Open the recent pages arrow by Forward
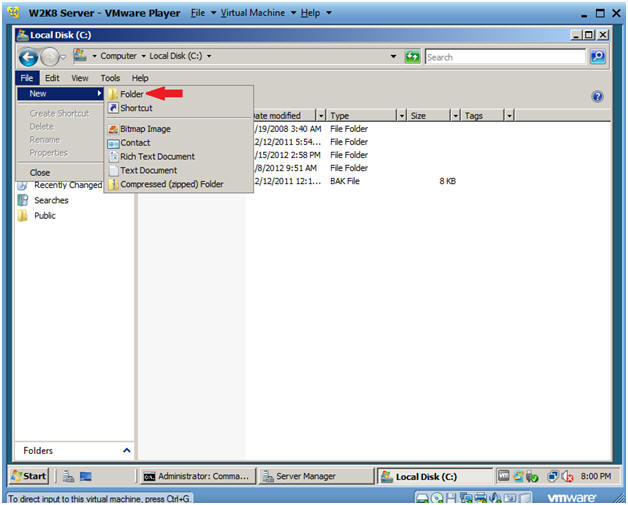The height and width of the screenshot is (505, 628). [x=63, y=58]
